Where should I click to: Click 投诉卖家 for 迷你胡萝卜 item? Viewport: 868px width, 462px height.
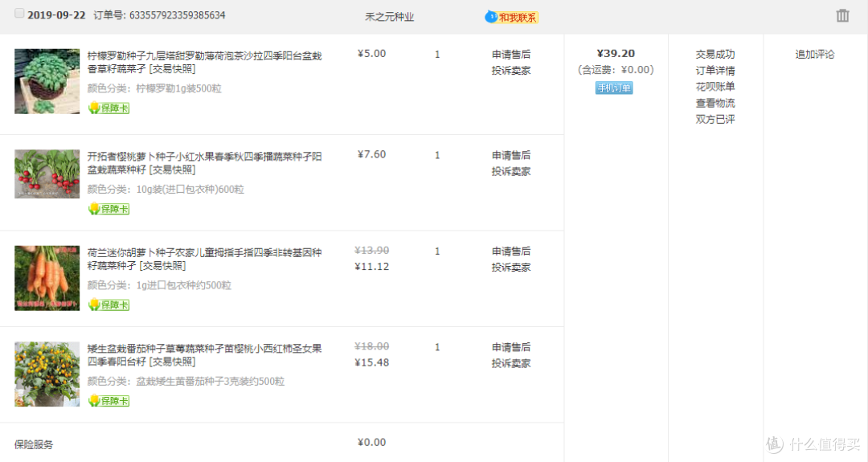click(x=511, y=268)
